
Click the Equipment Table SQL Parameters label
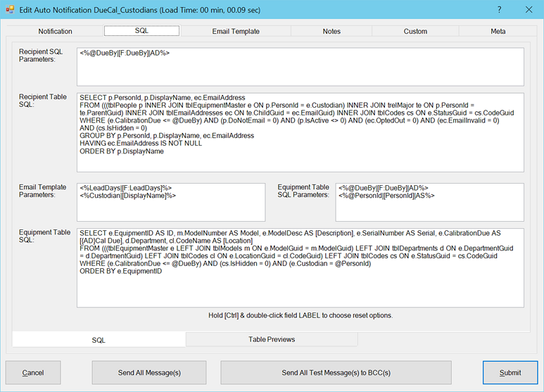303,191
